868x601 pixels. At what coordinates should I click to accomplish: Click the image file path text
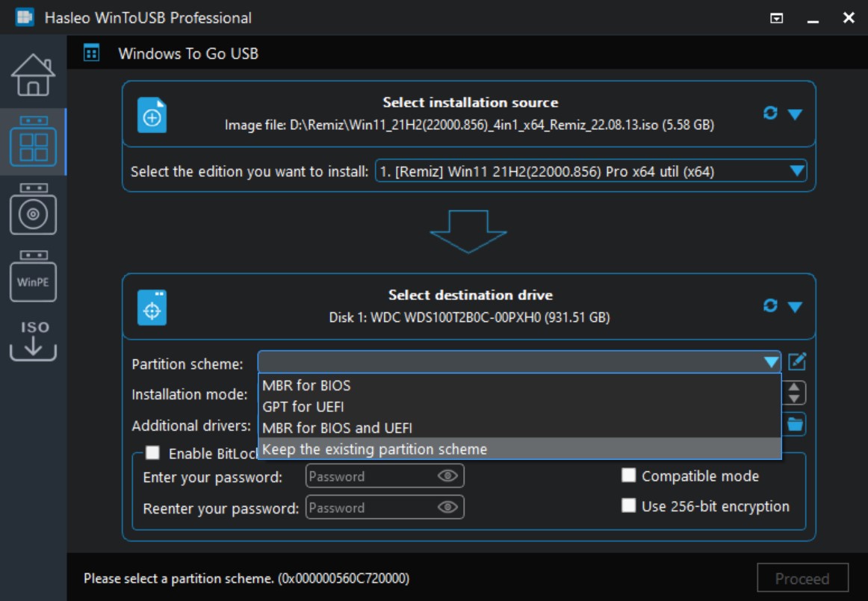(469, 125)
